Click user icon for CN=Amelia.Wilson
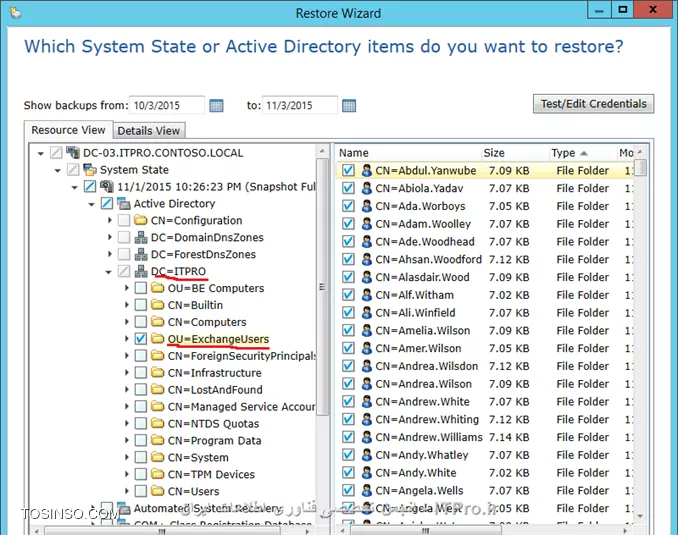This screenshot has width=678, height=535. tap(367, 330)
